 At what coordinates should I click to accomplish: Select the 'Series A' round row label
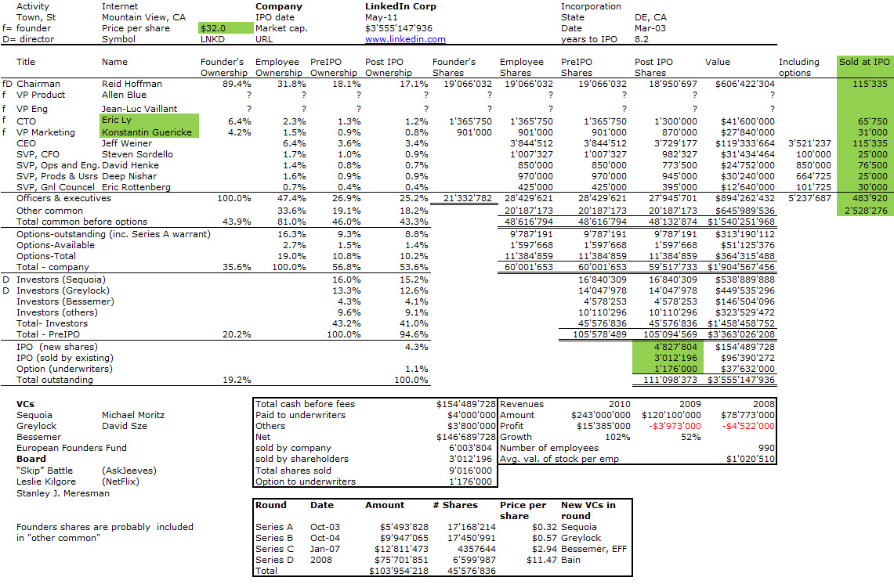click(x=274, y=527)
